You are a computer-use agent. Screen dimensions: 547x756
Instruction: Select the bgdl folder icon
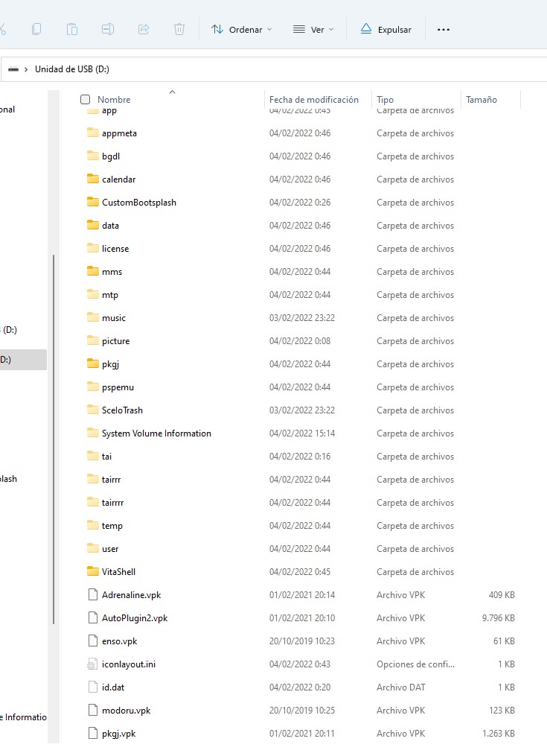(x=92, y=156)
